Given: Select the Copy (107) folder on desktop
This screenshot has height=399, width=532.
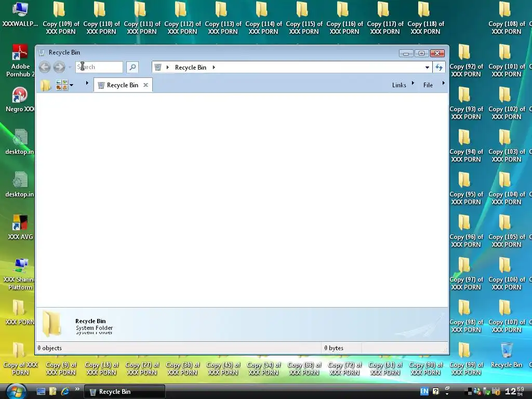Looking at the screenshot, I should pyautogui.click(x=506, y=317).
